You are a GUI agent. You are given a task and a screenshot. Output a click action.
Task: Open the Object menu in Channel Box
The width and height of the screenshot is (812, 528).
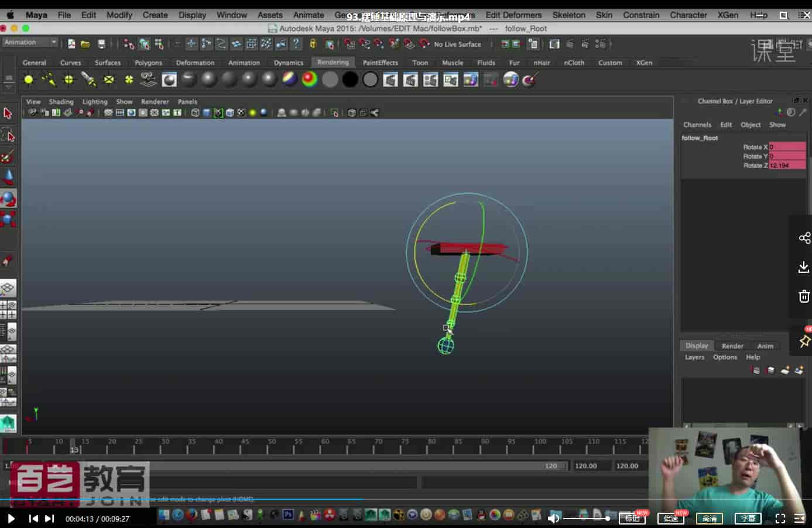click(751, 125)
